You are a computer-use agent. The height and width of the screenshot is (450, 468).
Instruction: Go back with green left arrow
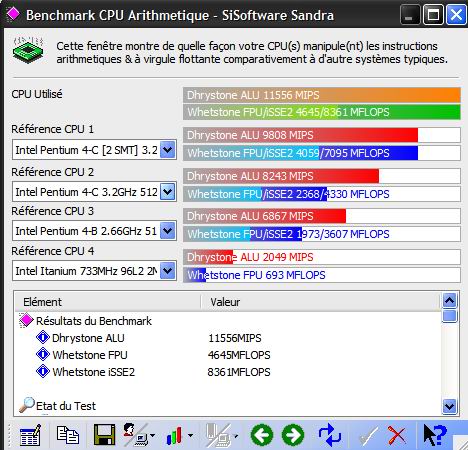point(262,435)
